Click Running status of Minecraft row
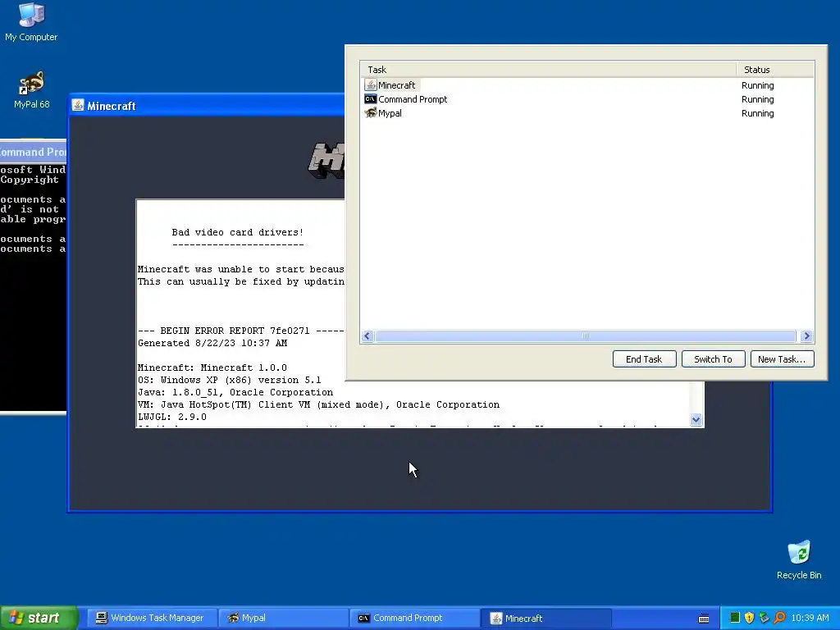This screenshot has width=840, height=630. (x=757, y=85)
